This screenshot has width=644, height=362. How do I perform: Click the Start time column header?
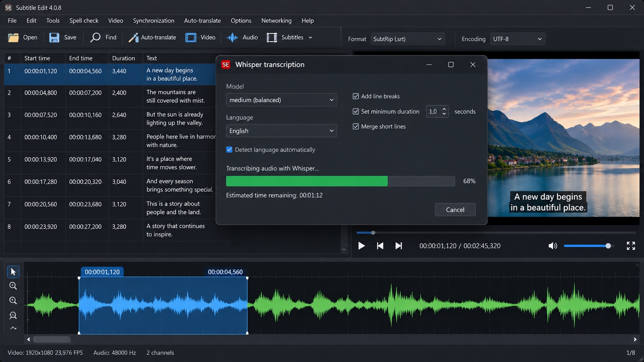[43, 58]
